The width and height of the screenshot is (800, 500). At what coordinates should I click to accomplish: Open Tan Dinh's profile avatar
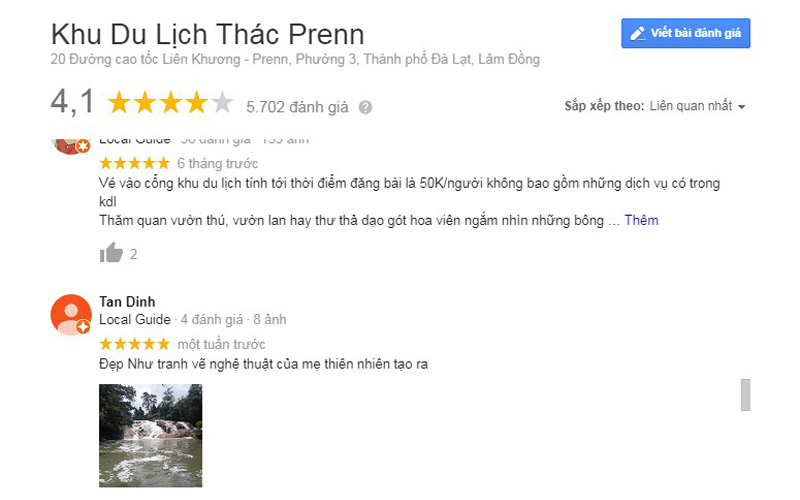[x=71, y=314]
